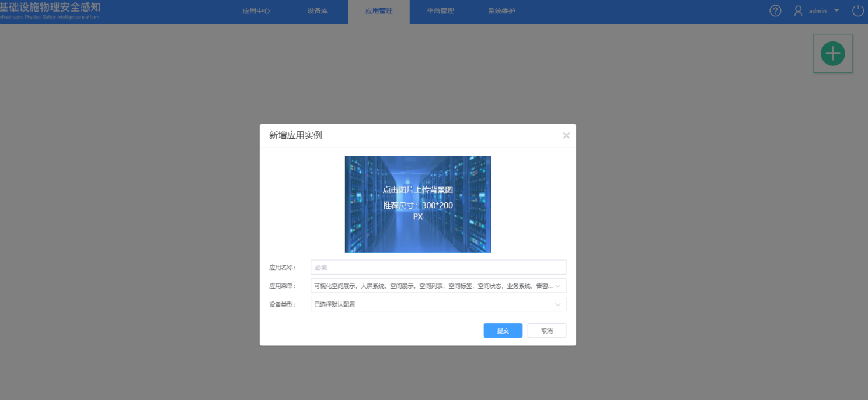Open the 应用中心 tab
Image resolution: width=868 pixels, height=400 pixels.
click(256, 11)
